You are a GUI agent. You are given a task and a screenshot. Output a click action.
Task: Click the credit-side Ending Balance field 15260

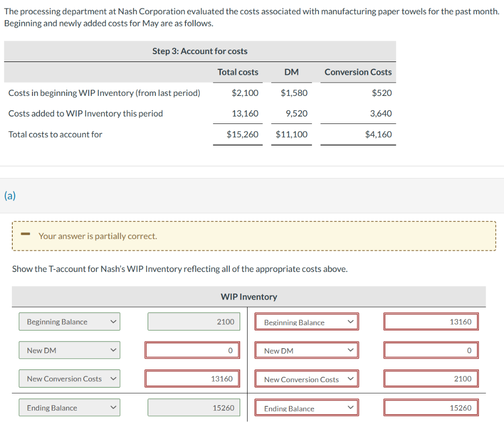(x=431, y=408)
